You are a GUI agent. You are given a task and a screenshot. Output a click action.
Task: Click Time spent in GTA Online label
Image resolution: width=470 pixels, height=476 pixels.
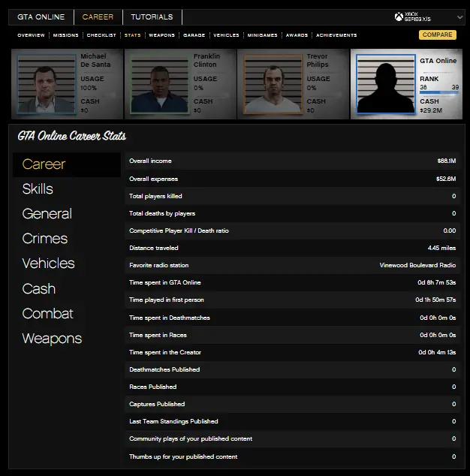165,282
